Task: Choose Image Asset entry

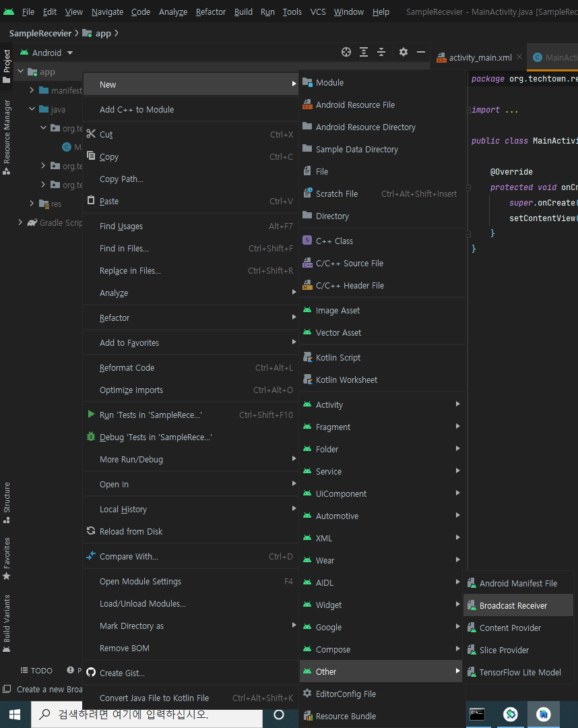Action: [381, 311]
